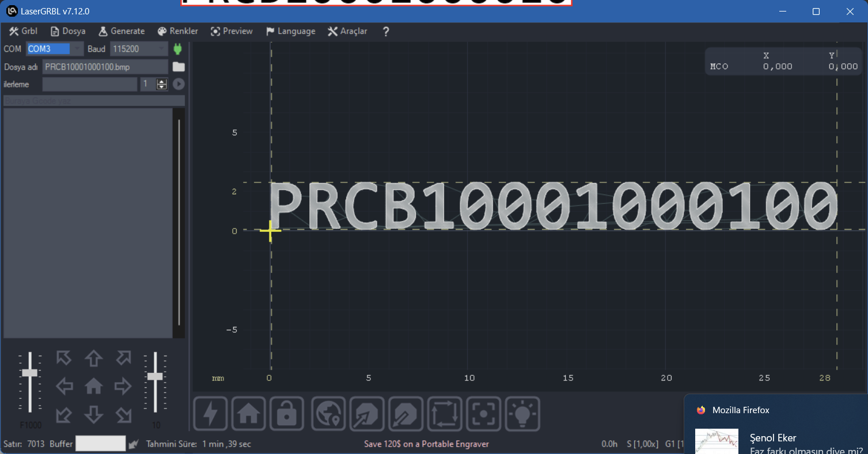Viewport: 868px width, 454px height.
Task: Click the pass count stepper arrows
Action: click(x=162, y=84)
